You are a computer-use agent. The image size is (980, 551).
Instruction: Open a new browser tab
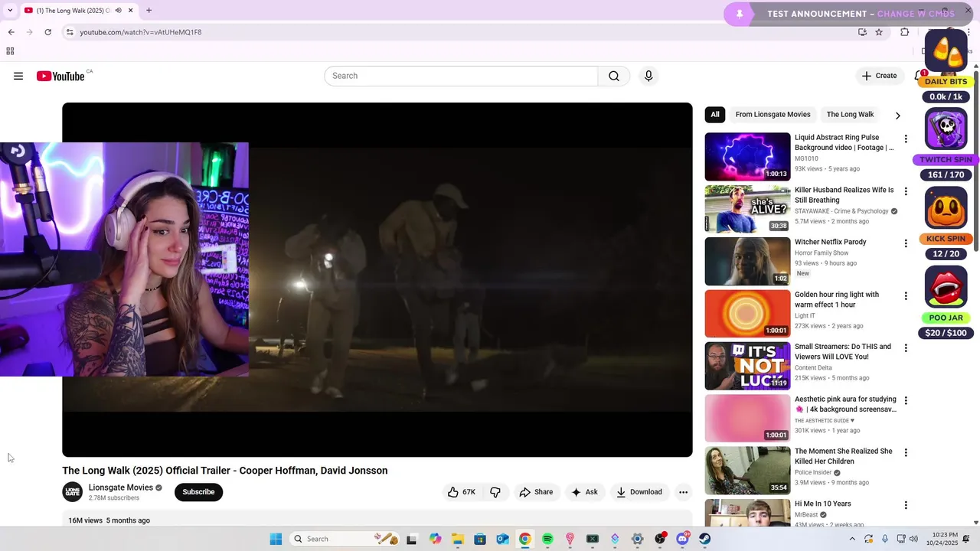coord(149,10)
